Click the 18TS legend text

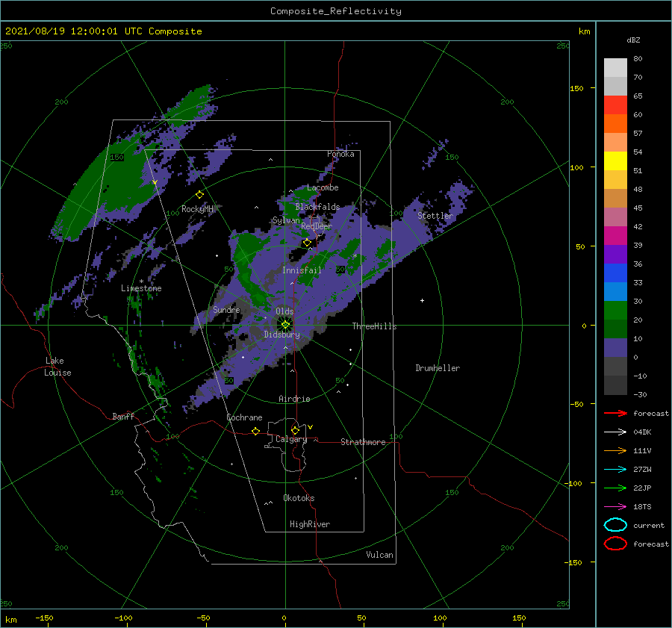click(642, 507)
